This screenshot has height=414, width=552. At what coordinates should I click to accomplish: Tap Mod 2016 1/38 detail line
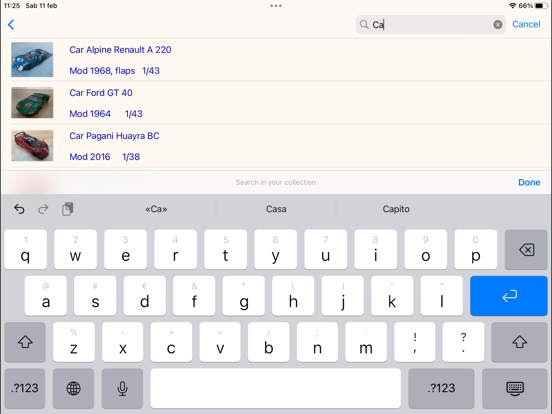105,157
